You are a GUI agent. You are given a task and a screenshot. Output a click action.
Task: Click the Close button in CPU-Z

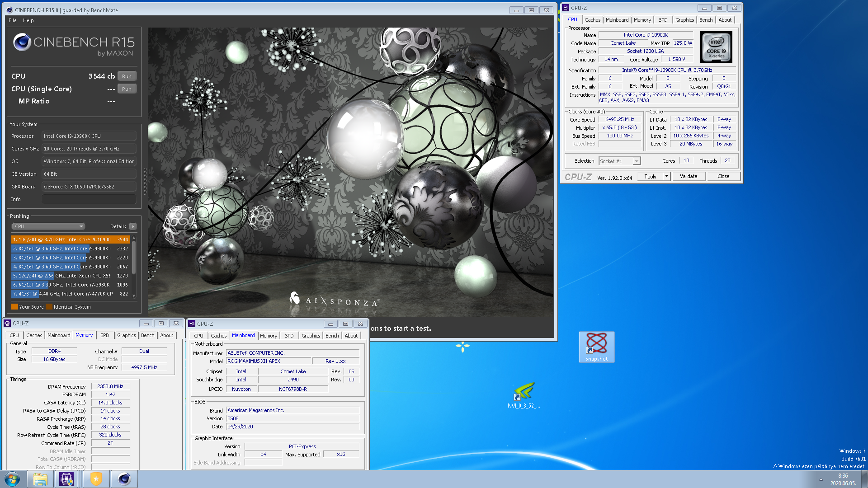click(723, 176)
